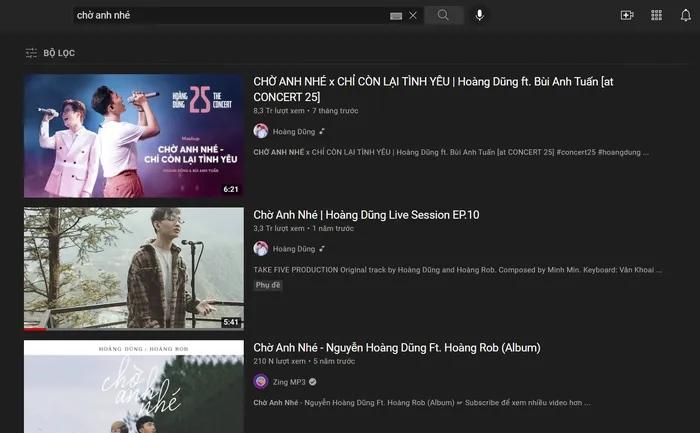This screenshot has height=433, width=700.
Task: Open the Live Session EP.10 thumbnail
Action: (x=134, y=268)
